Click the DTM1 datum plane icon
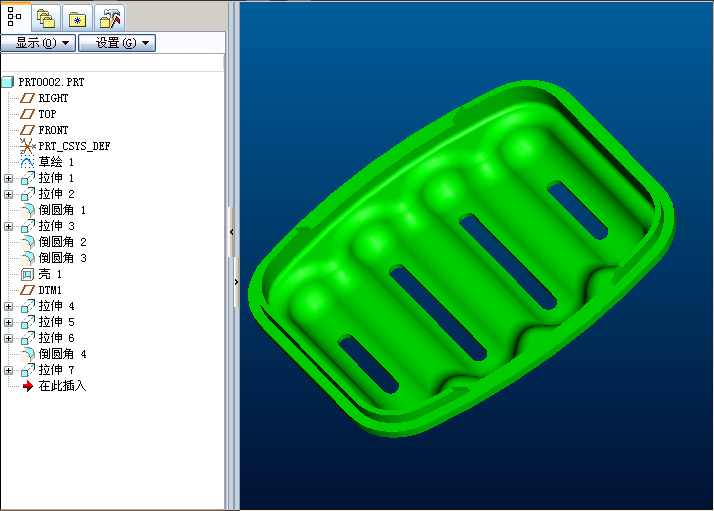The height and width of the screenshot is (511, 714). pos(27,290)
